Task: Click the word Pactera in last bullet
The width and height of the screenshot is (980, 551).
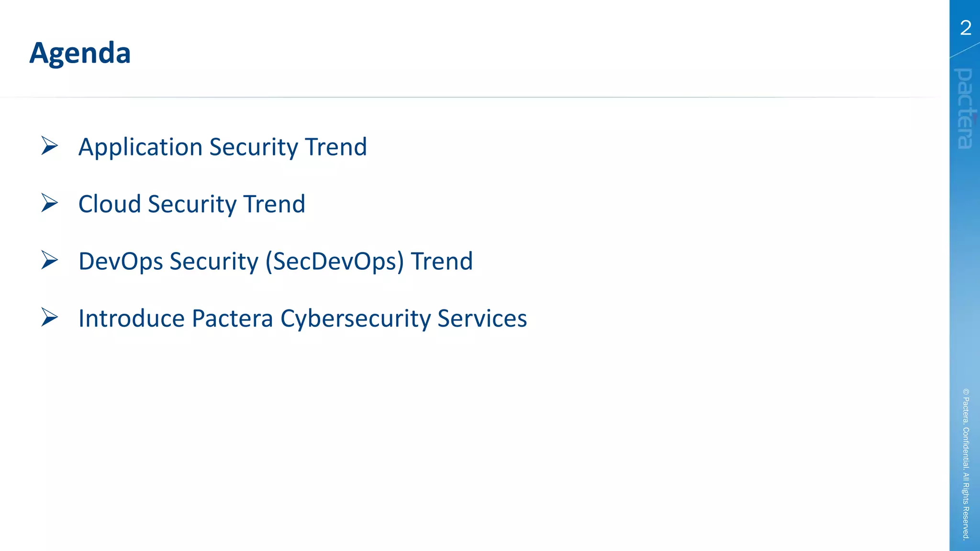Action: (x=232, y=319)
